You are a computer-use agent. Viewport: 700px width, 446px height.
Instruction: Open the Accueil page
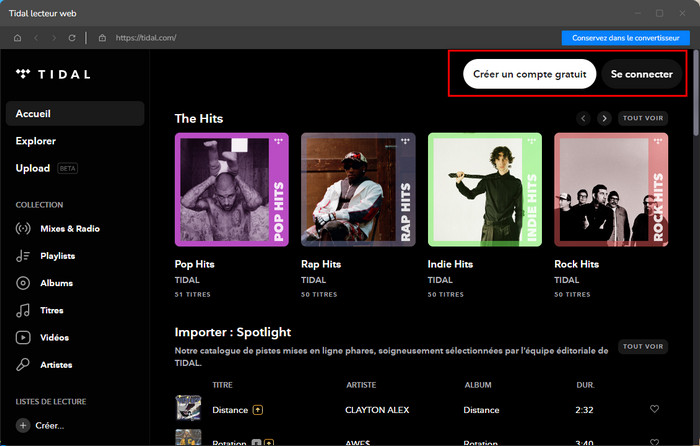75,113
